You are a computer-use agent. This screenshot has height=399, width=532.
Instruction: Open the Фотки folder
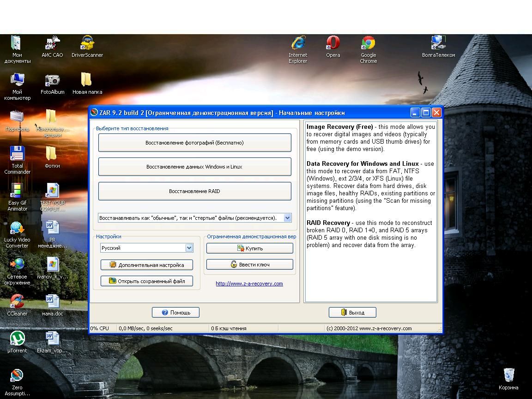point(52,157)
